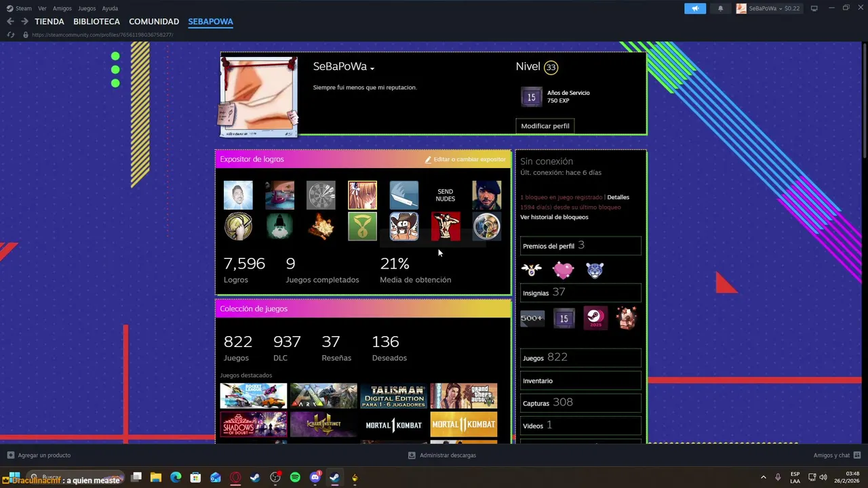Open the Grand Theft Auto thumbnail
Viewport: 868px width, 488px height.
(x=464, y=396)
